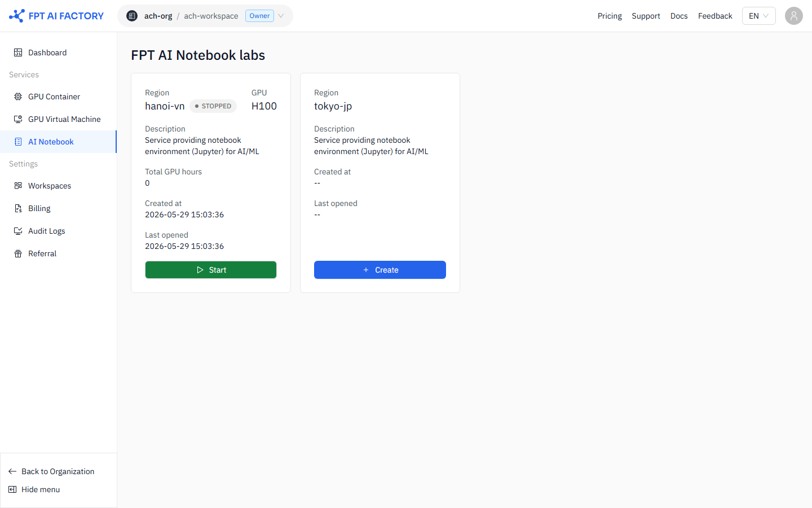Open the user profile avatar
Screen dimensions: 812x508
click(794, 16)
